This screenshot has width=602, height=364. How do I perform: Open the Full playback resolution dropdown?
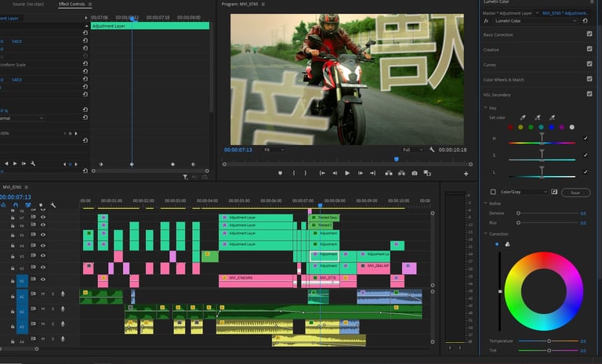pos(413,150)
